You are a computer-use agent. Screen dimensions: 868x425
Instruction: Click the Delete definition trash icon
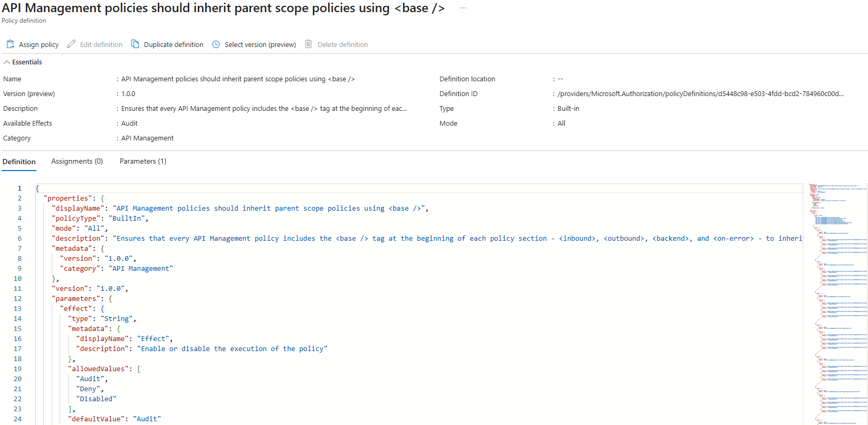coord(308,44)
